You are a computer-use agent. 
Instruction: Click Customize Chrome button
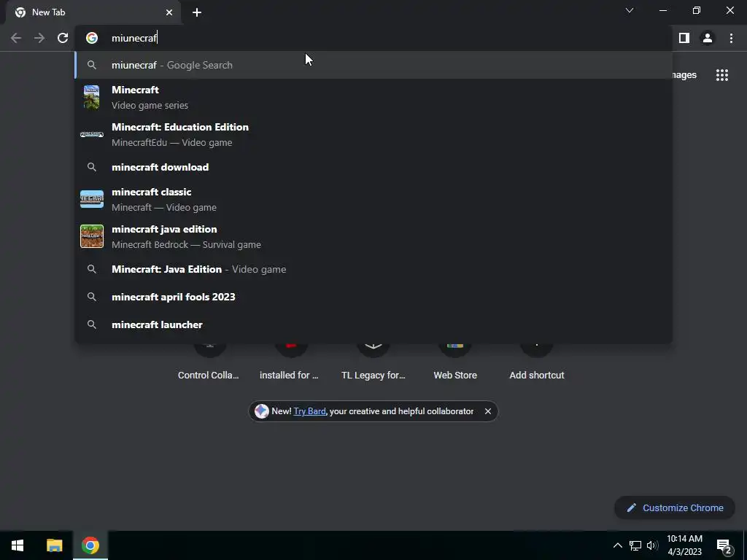click(675, 507)
